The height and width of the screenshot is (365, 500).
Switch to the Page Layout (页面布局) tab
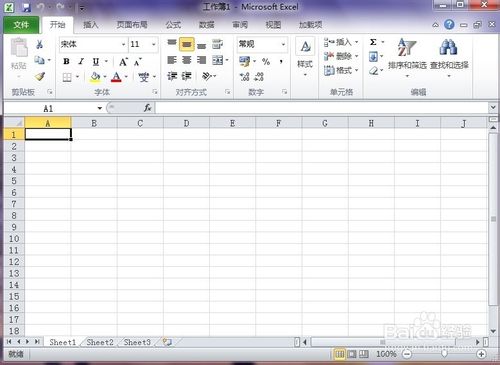(132, 25)
